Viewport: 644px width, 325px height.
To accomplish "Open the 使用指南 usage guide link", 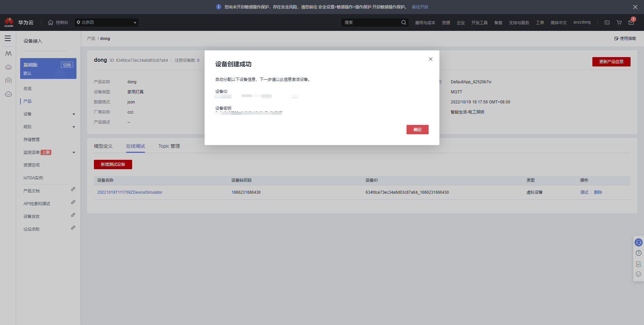I will click(x=625, y=39).
